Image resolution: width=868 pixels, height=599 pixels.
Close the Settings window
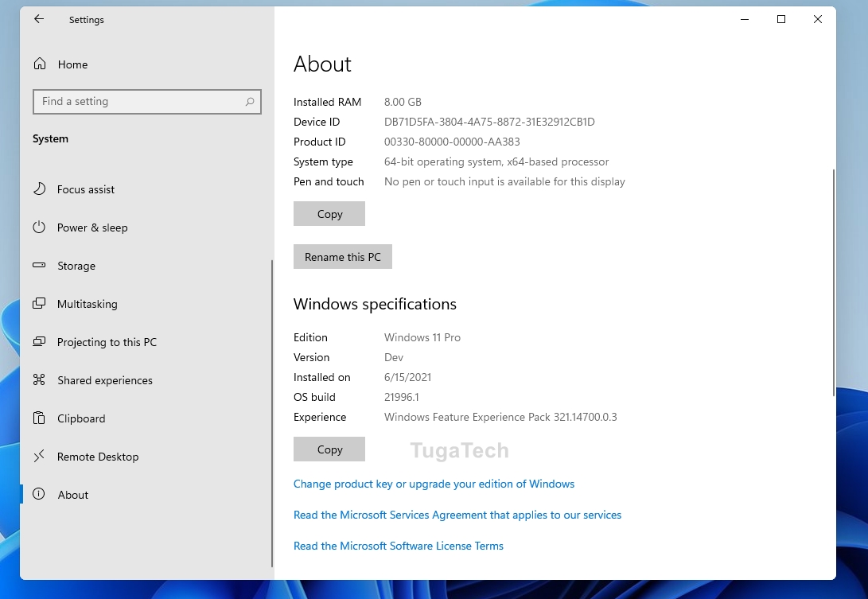pos(818,19)
